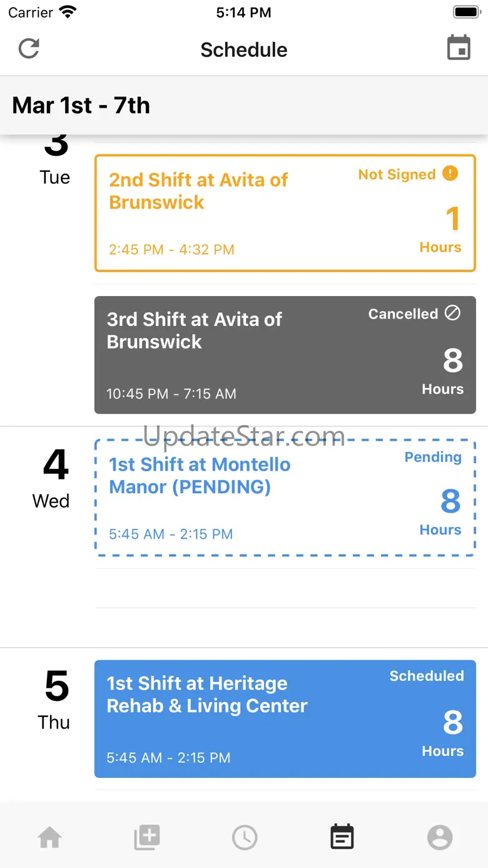Tap the refresh icon in header
Viewport: 488px width, 868px height.
29,49
